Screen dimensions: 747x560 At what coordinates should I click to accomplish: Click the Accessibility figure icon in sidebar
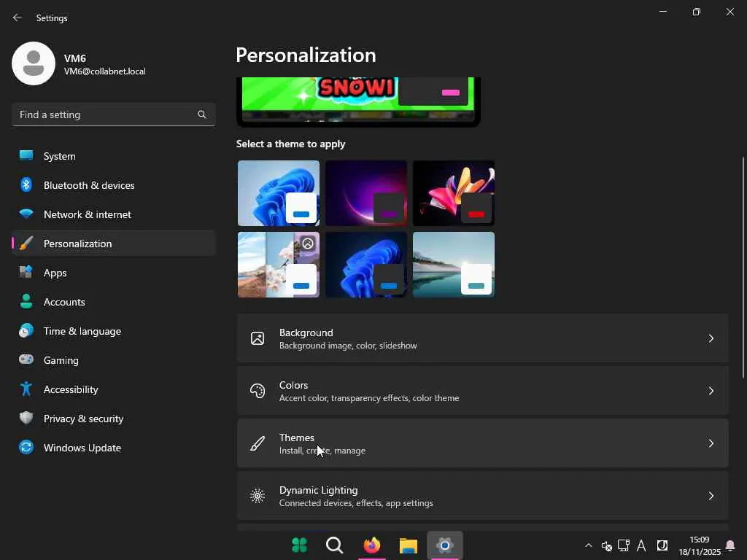click(26, 389)
